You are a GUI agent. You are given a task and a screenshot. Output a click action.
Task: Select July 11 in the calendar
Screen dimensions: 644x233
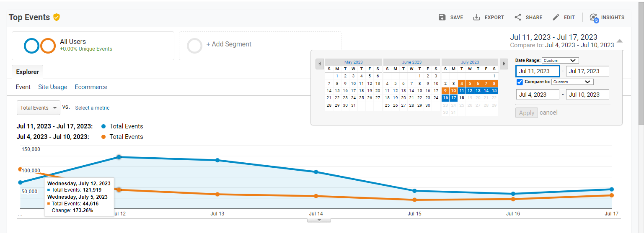coord(462,90)
